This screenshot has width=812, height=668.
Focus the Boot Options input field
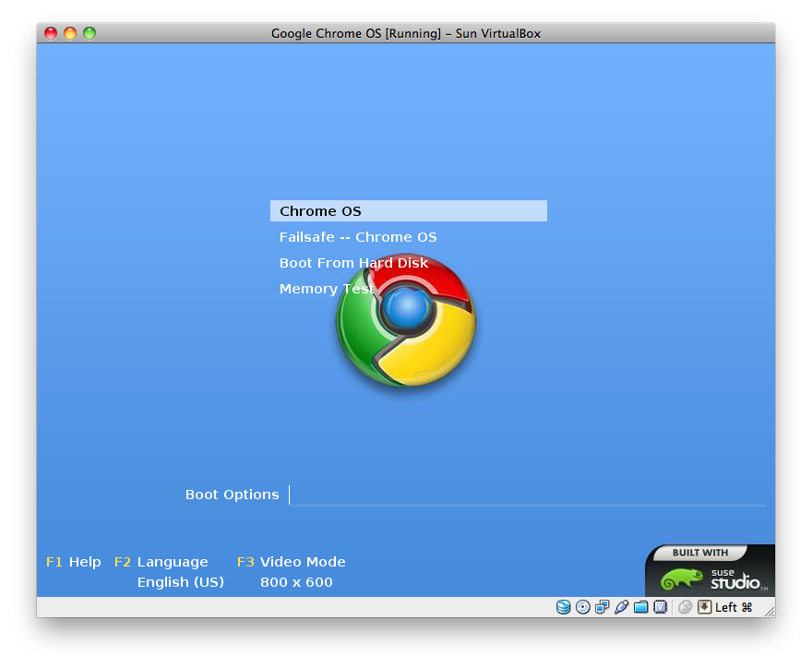[x=527, y=495]
